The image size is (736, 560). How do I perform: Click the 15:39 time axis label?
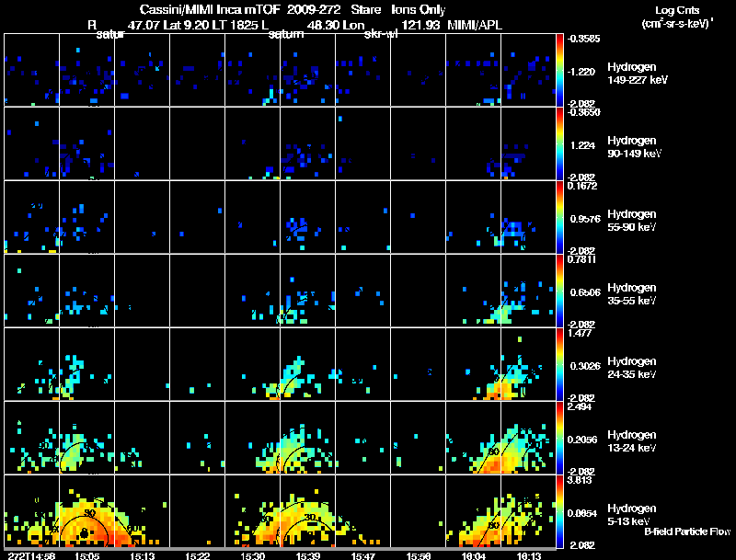tap(308, 555)
